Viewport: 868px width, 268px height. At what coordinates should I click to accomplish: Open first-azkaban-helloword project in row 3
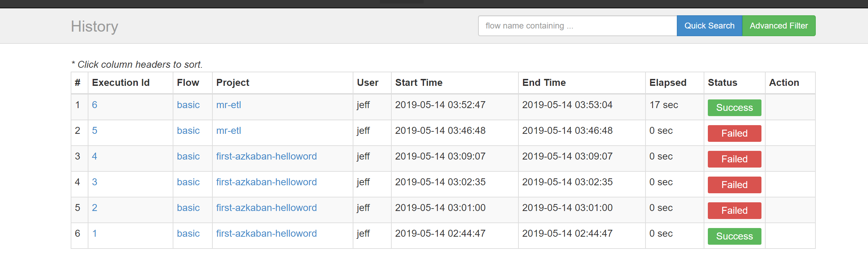(x=266, y=156)
